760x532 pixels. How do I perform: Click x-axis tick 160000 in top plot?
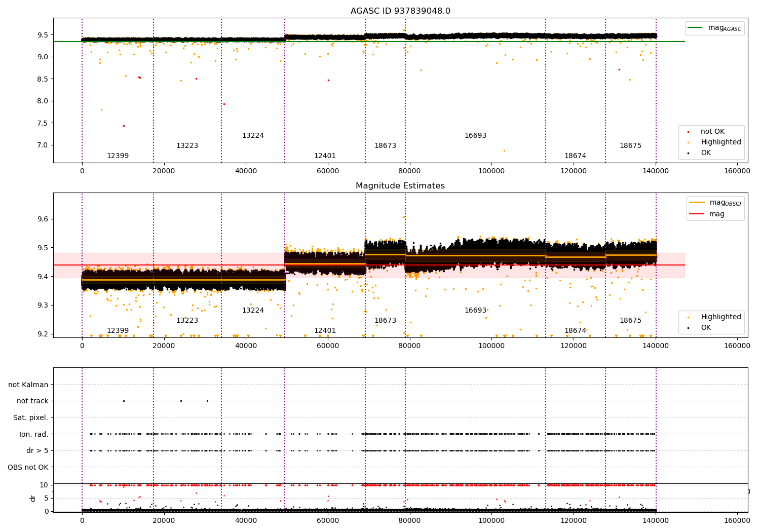coord(737,171)
